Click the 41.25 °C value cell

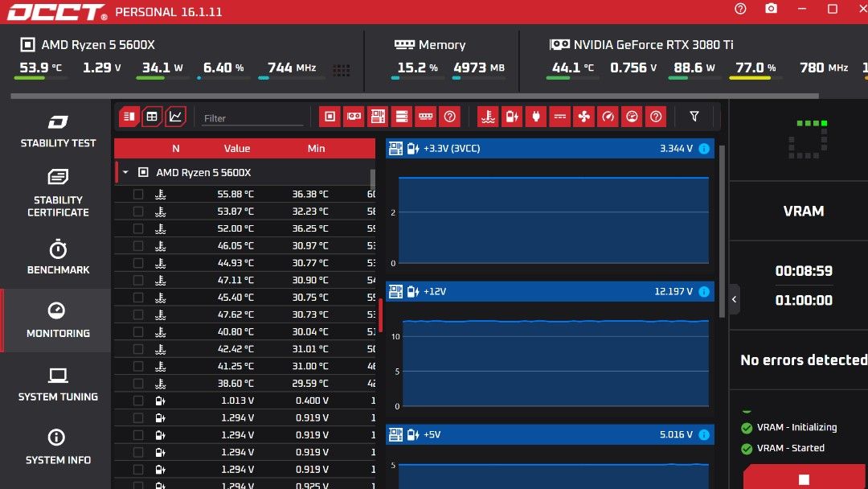(x=235, y=366)
